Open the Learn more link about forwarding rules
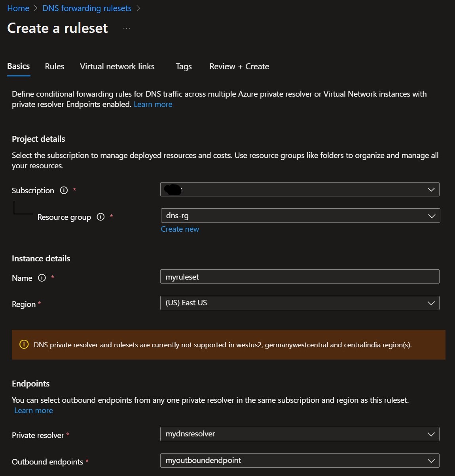Screen dimensions: 455x476 pyautogui.click(x=153, y=104)
